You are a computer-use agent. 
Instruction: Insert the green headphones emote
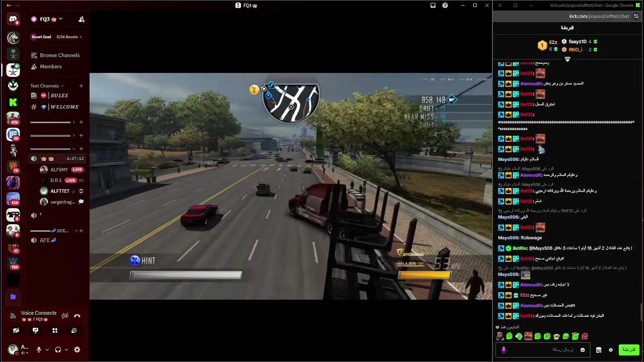pyautogui.click(x=519, y=336)
